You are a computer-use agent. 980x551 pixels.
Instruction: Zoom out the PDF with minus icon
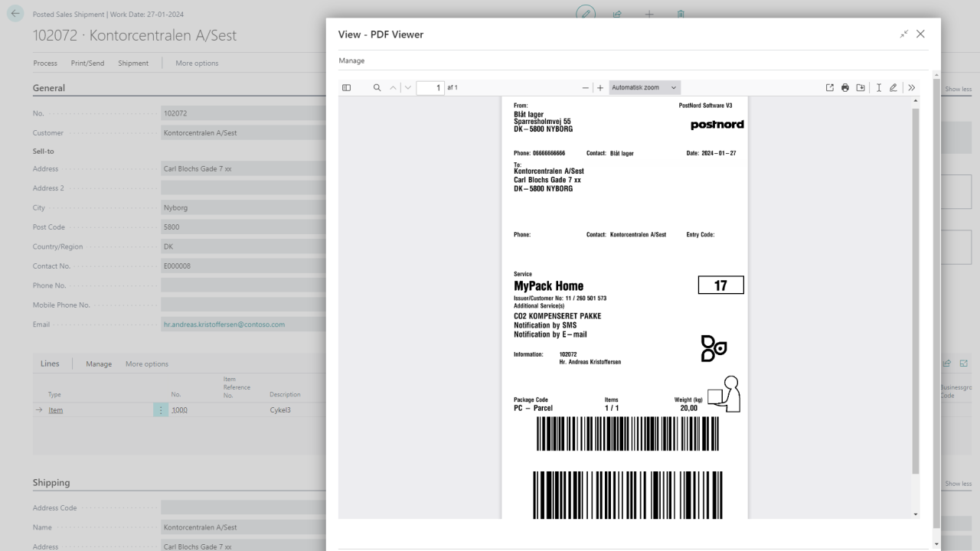(x=586, y=88)
